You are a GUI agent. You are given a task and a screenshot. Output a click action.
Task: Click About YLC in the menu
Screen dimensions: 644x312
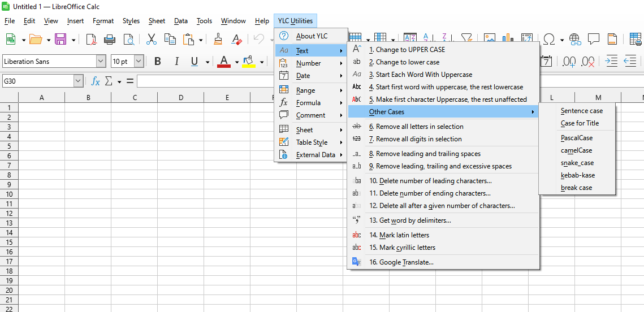tap(312, 36)
